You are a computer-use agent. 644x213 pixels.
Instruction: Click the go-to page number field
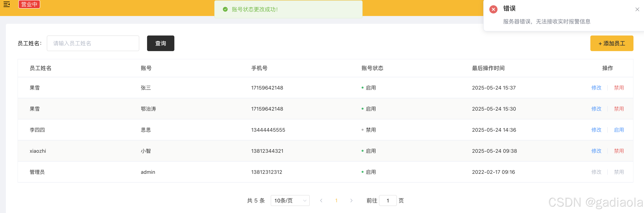[388, 201]
